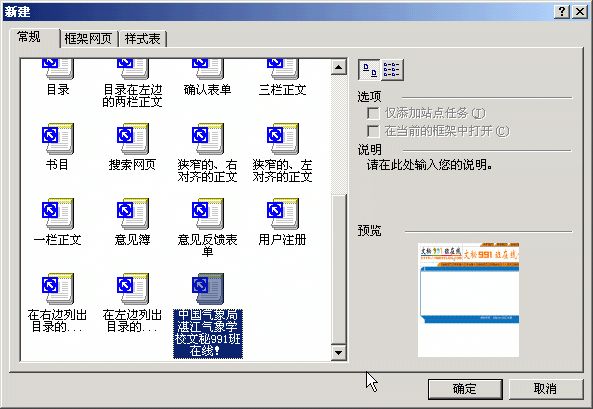This screenshot has height=409, width=593.
Task: Click the 取消 button
Action: point(545,389)
